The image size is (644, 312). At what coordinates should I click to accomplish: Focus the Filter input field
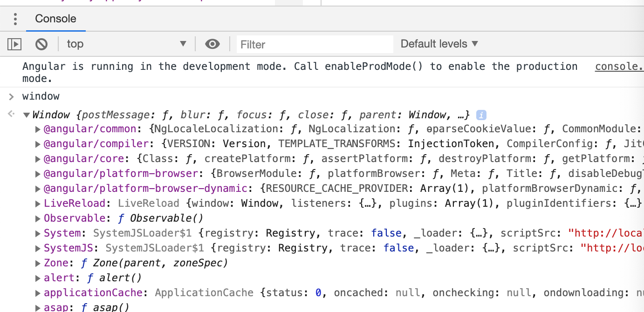tap(315, 44)
